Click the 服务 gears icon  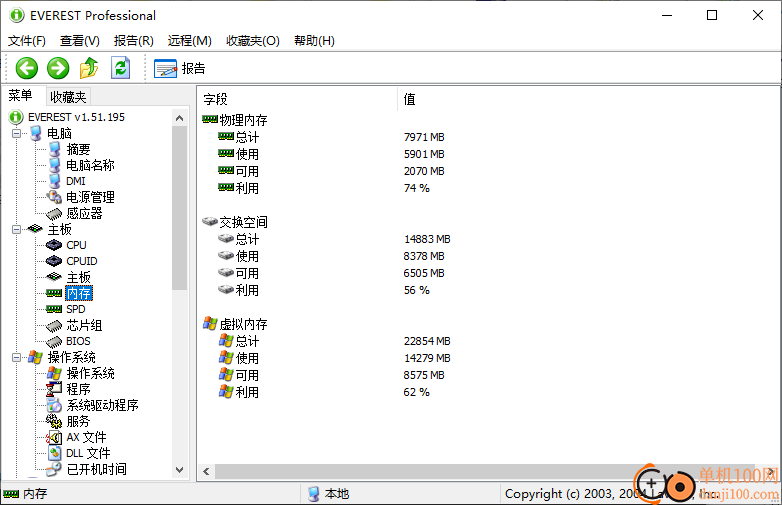tap(54, 421)
